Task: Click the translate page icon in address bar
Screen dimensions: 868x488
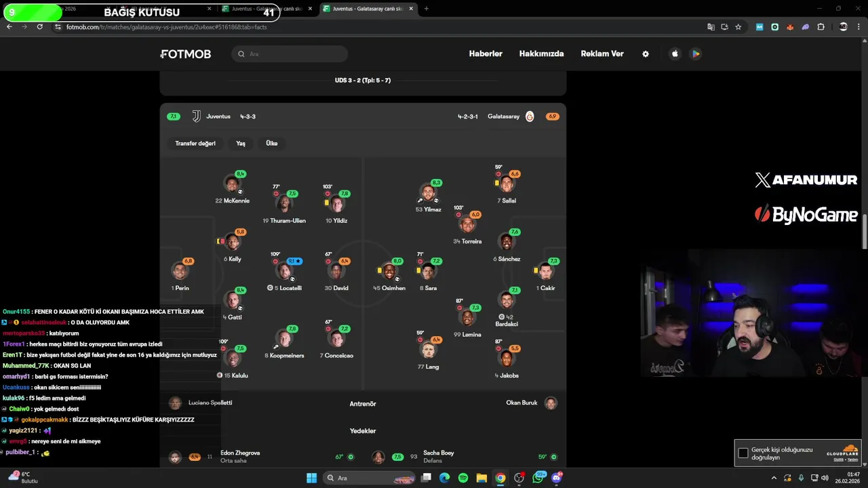Action: pos(711,27)
